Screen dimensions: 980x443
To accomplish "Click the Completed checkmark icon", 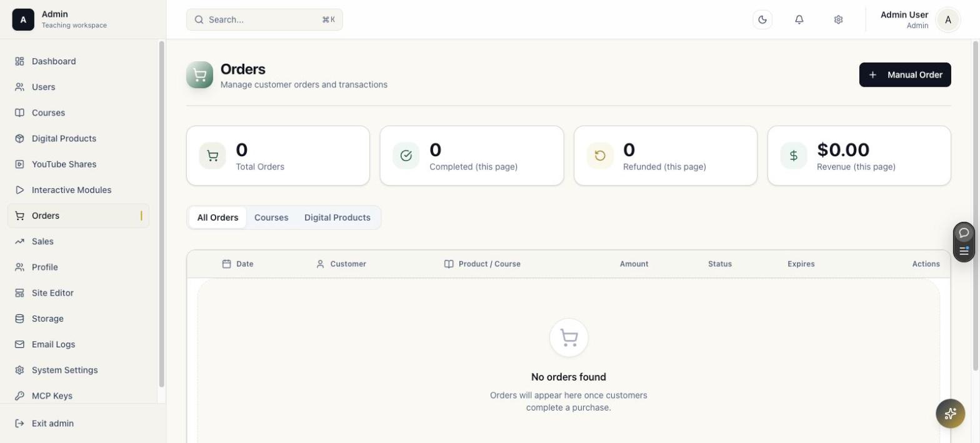I will tap(406, 156).
